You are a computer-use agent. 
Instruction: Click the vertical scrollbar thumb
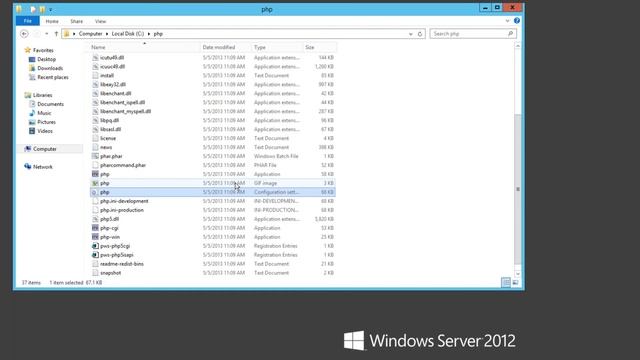point(518,189)
